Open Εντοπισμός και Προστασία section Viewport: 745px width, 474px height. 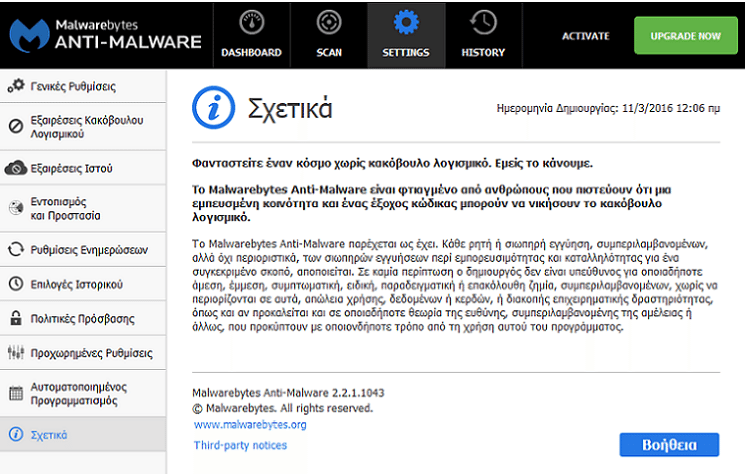tap(83, 208)
